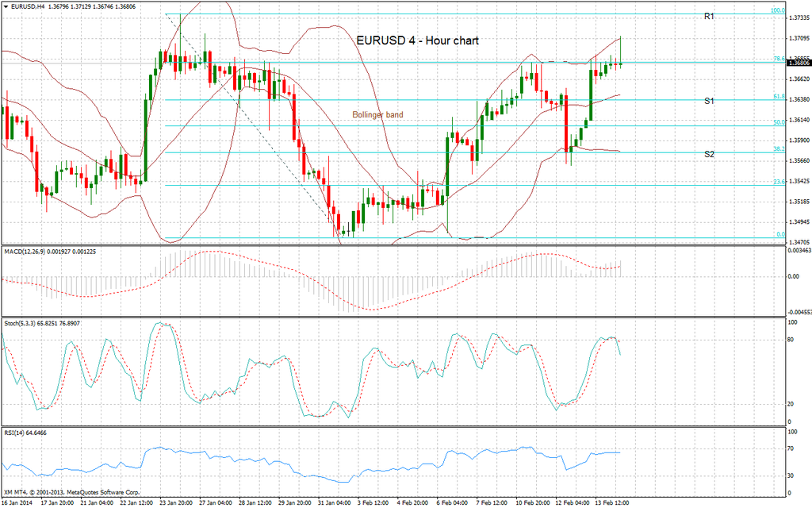Click the 23.6 Fibonacci level label
812x508 pixels.
778,182
